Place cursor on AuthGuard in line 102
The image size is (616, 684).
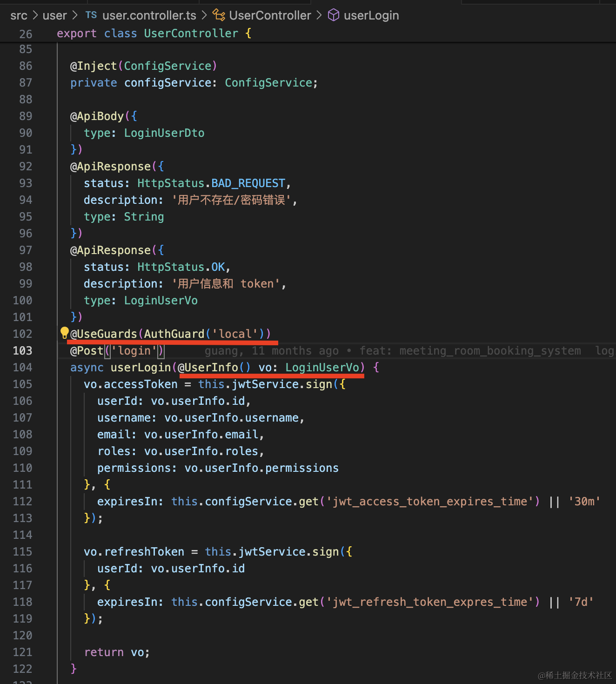(x=174, y=334)
